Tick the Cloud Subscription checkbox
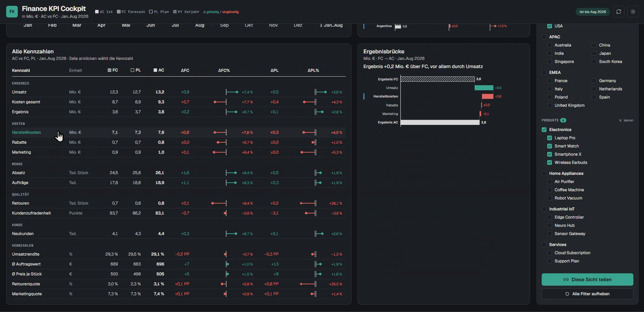The image size is (644, 312). click(550, 253)
